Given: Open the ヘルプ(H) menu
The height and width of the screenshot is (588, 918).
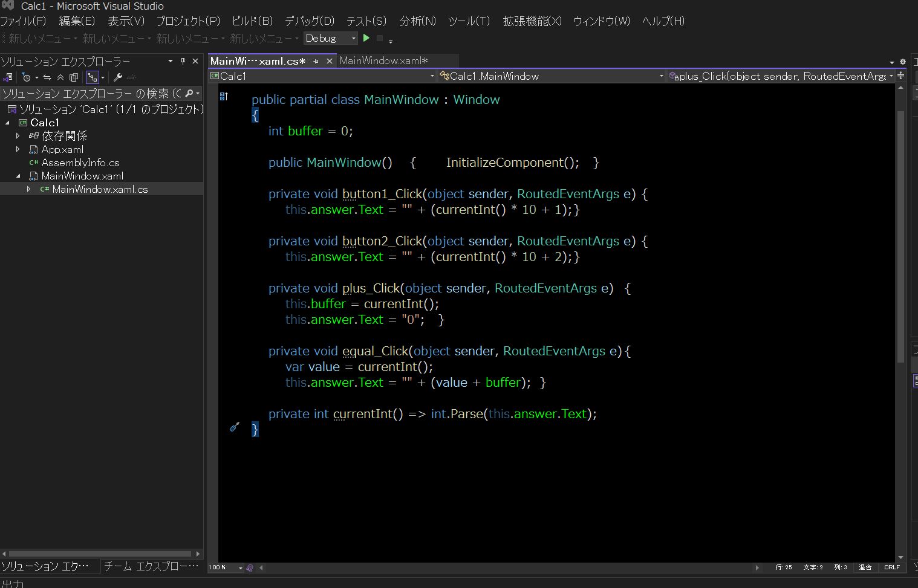Looking at the screenshot, I should (663, 21).
